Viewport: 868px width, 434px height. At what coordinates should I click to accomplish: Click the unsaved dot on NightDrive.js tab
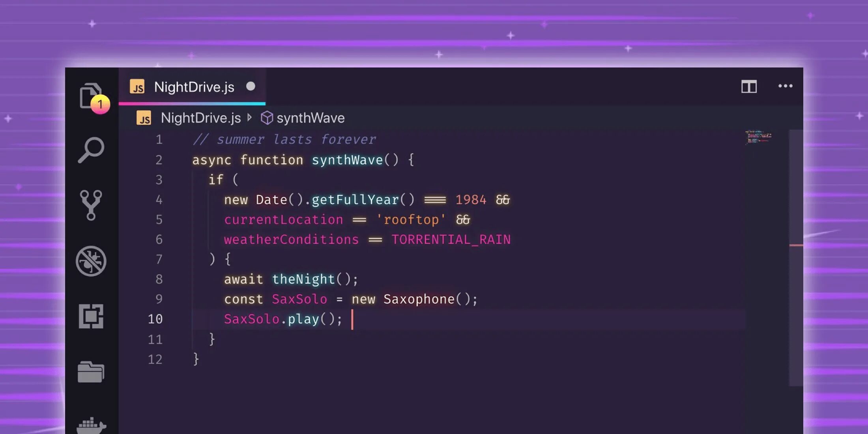251,86
